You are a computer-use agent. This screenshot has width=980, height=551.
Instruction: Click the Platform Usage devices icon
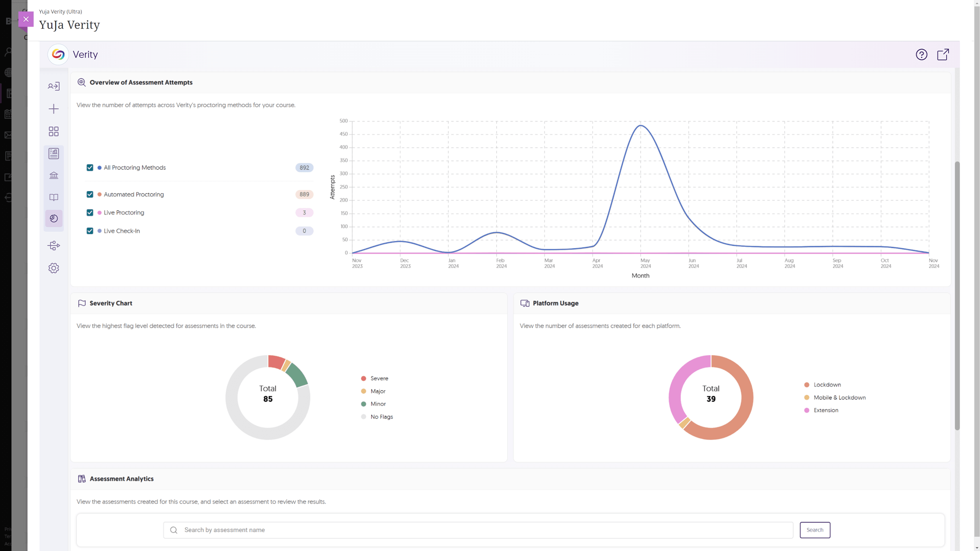coord(525,303)
